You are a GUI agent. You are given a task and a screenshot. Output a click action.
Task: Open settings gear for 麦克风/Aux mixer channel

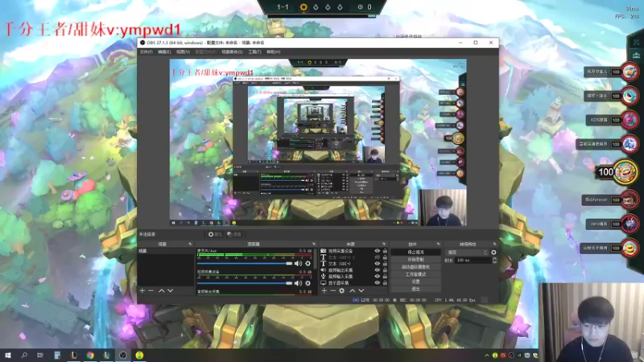click(x=308, y=264)
